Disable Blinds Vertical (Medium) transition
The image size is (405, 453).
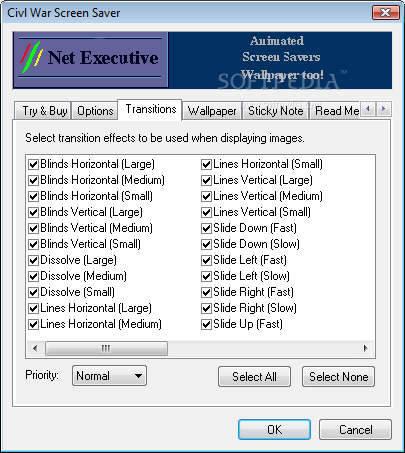coord(33,228)
